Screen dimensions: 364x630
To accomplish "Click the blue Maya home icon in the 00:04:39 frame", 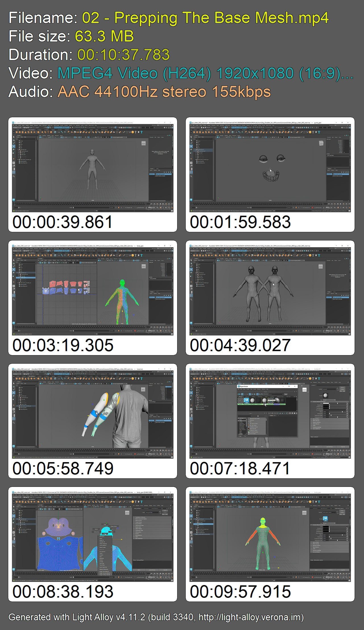I will [191, 323].
